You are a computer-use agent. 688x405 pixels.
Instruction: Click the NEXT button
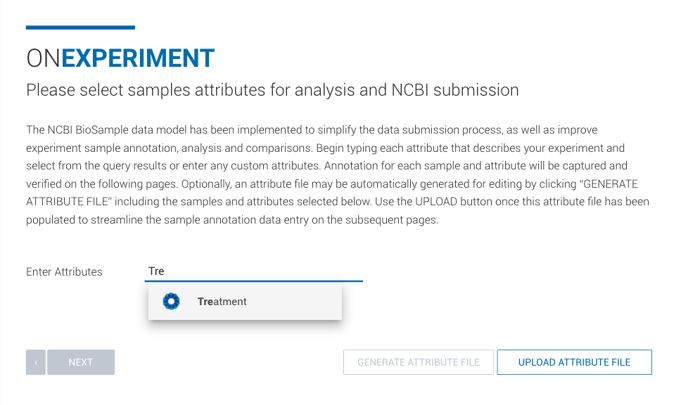click(81, 362)
